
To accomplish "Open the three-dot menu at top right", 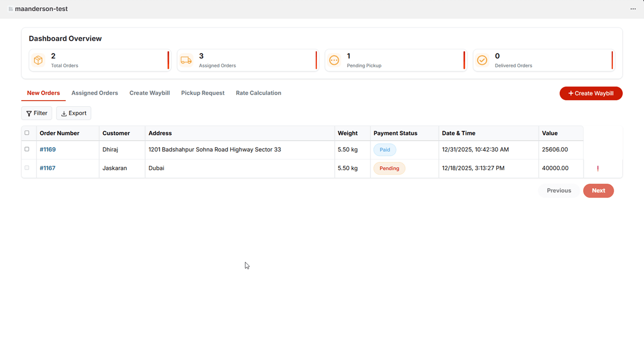I will pyautogui.click(x=633, y=9).
